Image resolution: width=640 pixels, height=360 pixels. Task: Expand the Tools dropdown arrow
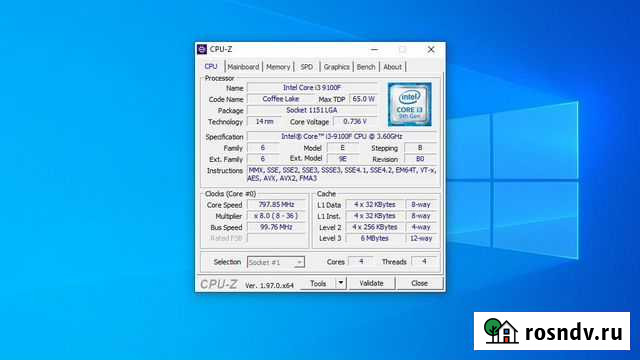[x=341, y=283]
